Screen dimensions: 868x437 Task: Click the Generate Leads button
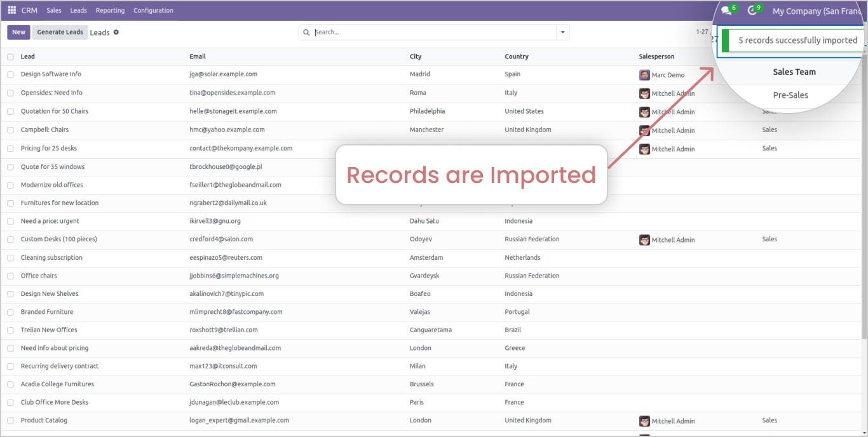coord(60,32)
